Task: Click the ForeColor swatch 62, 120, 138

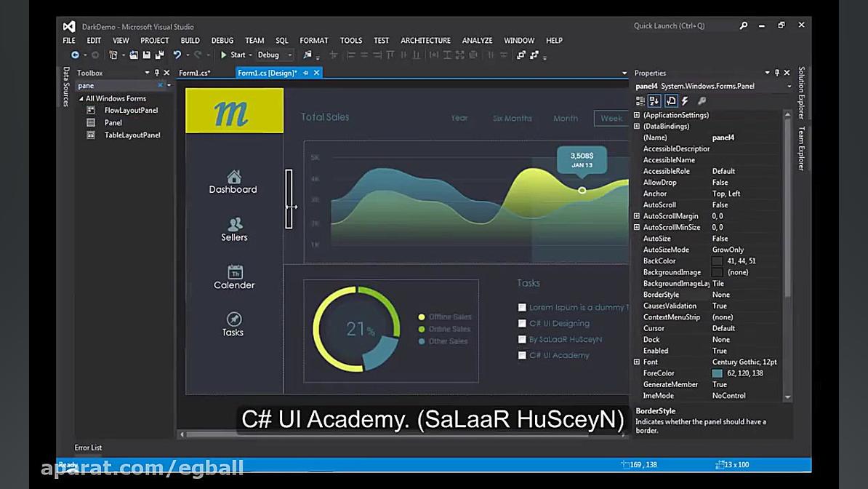Action: (718, 374)
